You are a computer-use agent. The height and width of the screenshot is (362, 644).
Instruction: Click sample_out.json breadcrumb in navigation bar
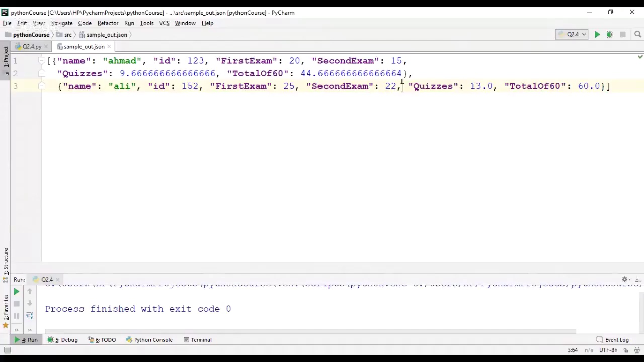[x=103, y=35]
